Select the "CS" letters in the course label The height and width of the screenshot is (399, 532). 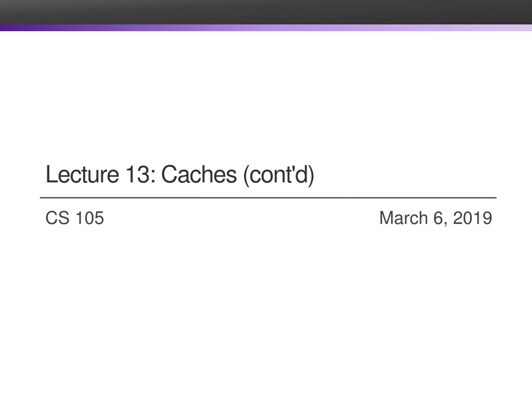point(58,218)
